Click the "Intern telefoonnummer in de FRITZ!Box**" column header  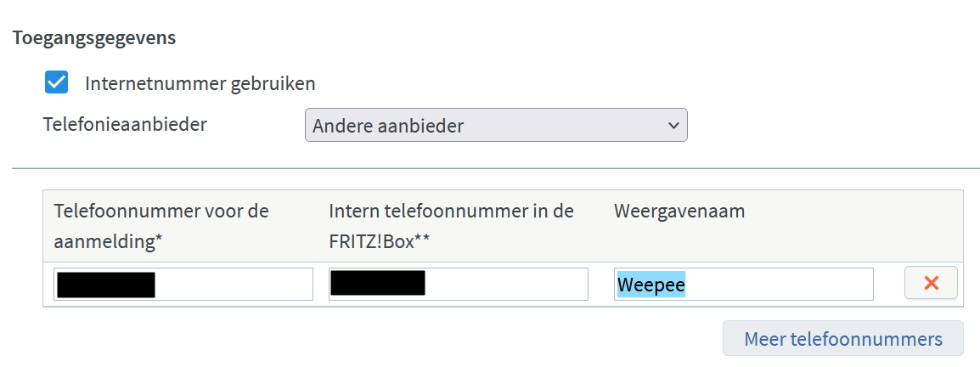click(451, 225)
